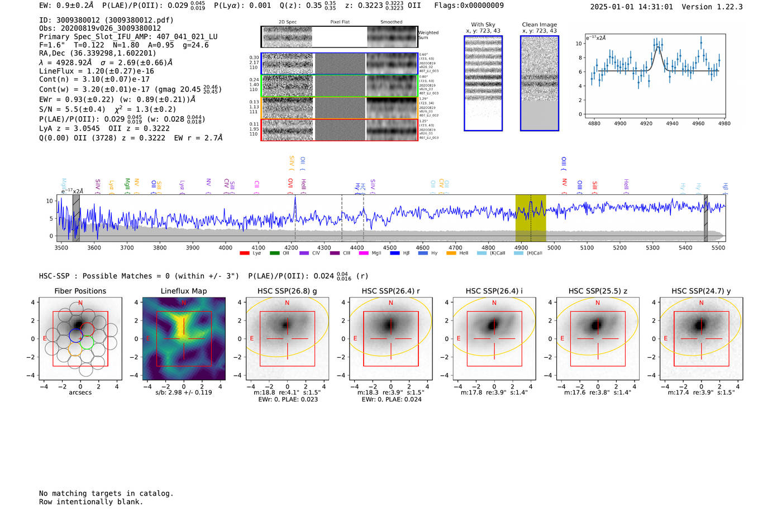Open the HSC SSP(25.5) z image

click(598, 339)
